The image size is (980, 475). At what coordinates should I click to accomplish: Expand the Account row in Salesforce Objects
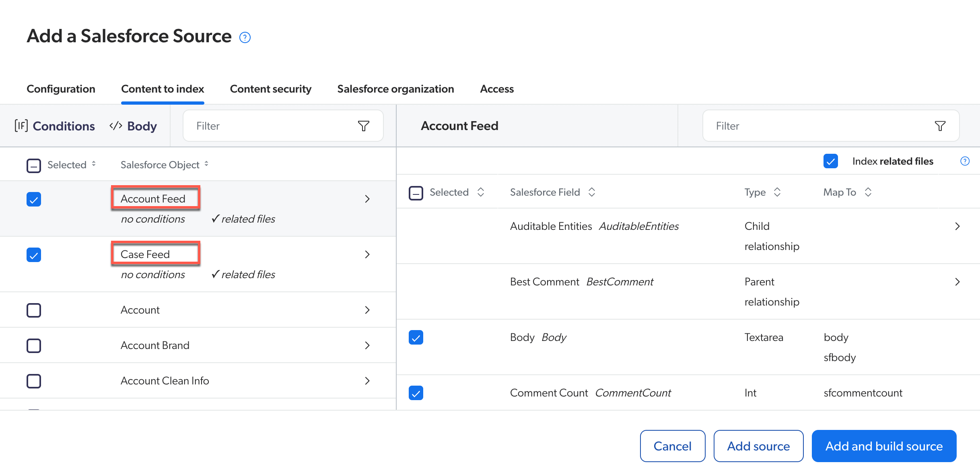367,310
